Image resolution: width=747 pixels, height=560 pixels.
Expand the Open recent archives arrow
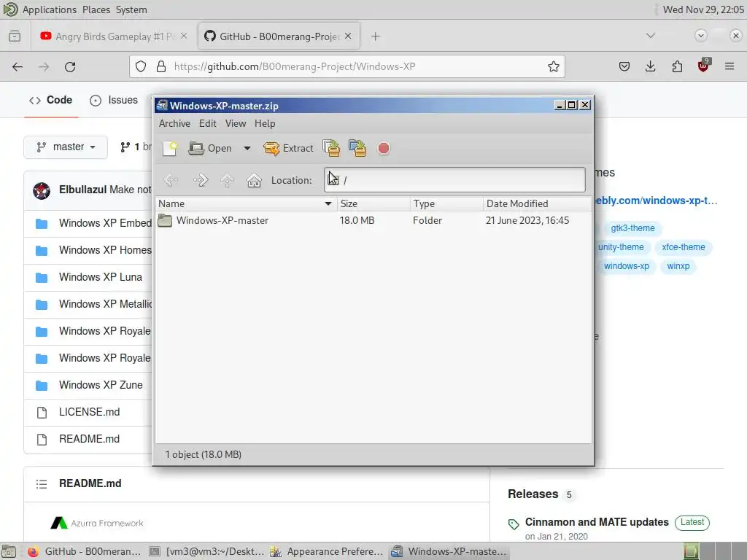point(247,149)
